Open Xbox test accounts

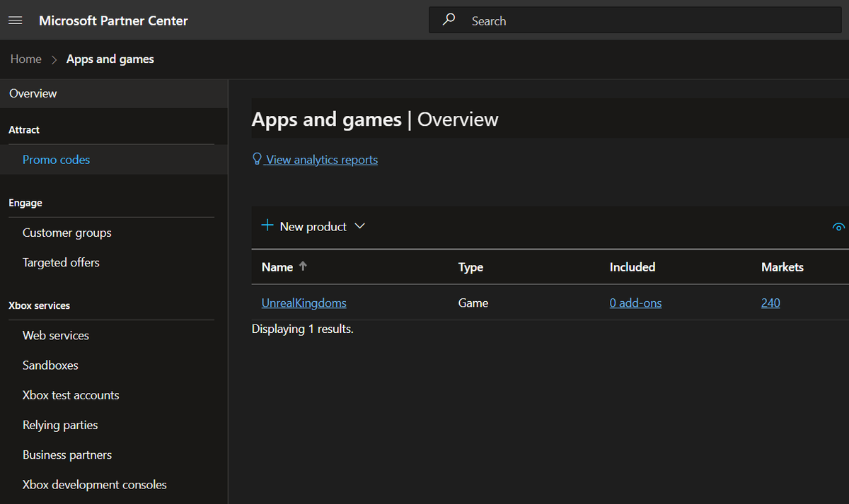coord(71,395)
